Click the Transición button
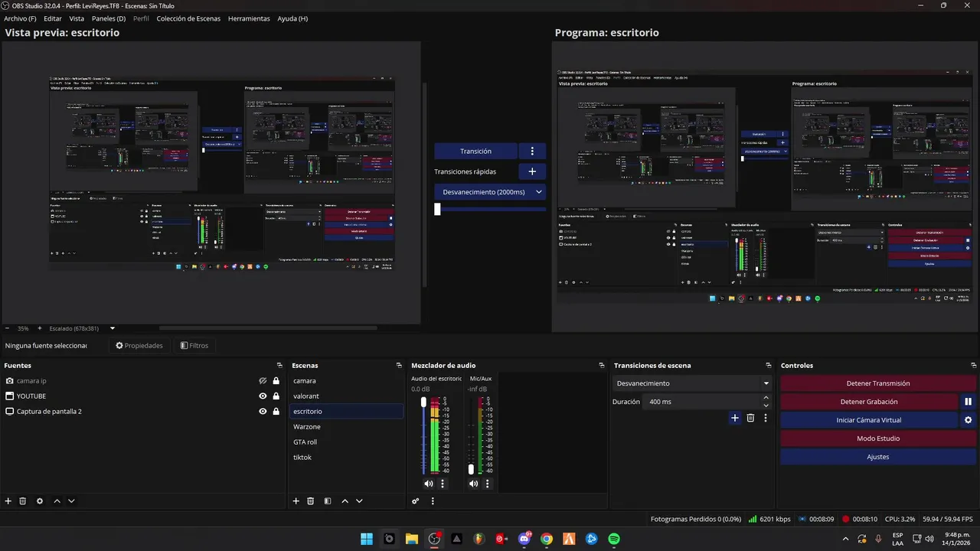The height and width of the screenshot is (551, 980). (475, 152)
